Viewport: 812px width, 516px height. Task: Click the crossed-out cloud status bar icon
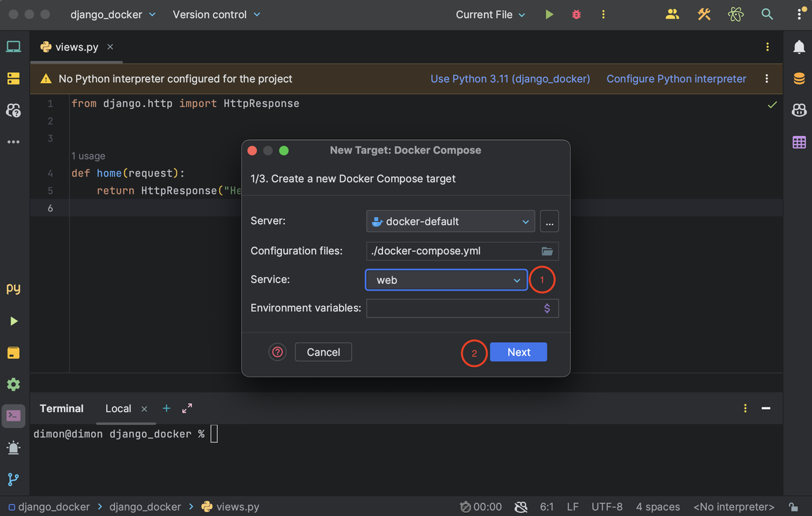click(520, 507)
